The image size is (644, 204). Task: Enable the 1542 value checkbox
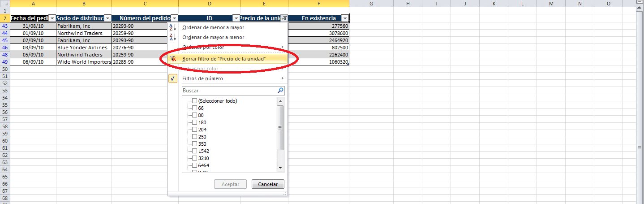(194, 151)
